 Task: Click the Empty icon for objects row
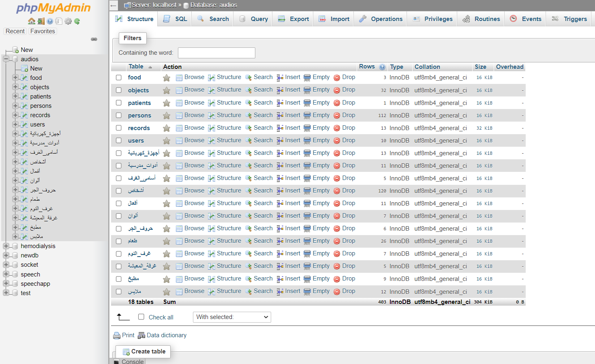(x=307, y=90)
